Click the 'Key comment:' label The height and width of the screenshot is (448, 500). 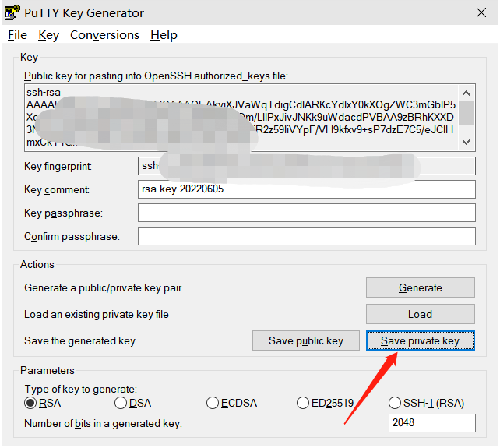point(56,189)
